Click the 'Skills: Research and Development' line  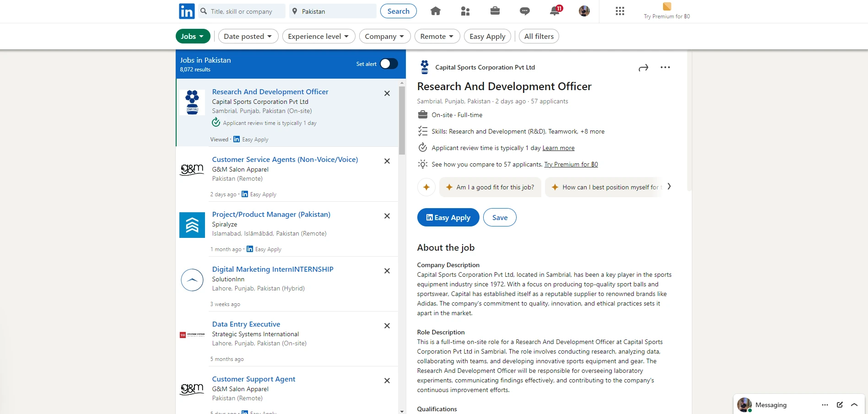(518, 131)
